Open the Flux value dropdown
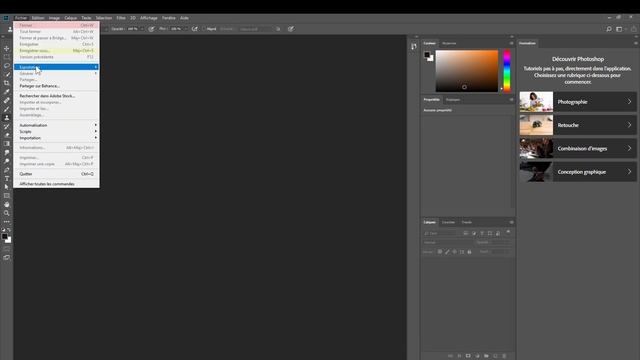The height and width of the screenshot is (360, 640). [x=185, y=29]
